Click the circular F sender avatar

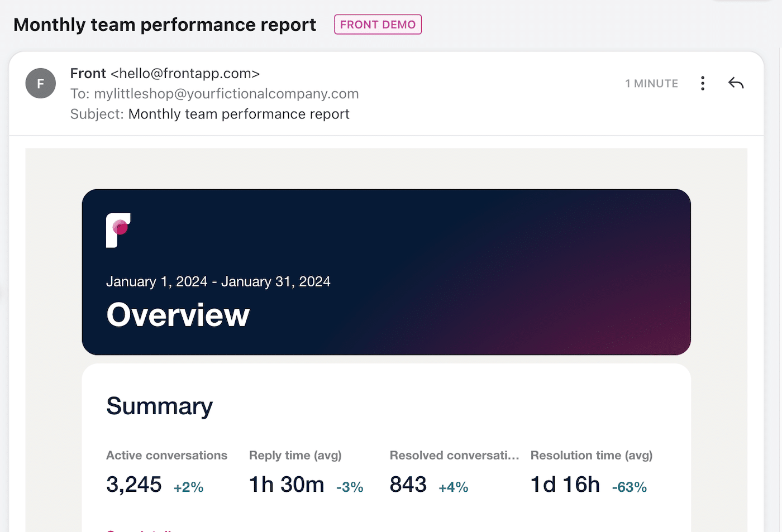(x=40, y=83)
